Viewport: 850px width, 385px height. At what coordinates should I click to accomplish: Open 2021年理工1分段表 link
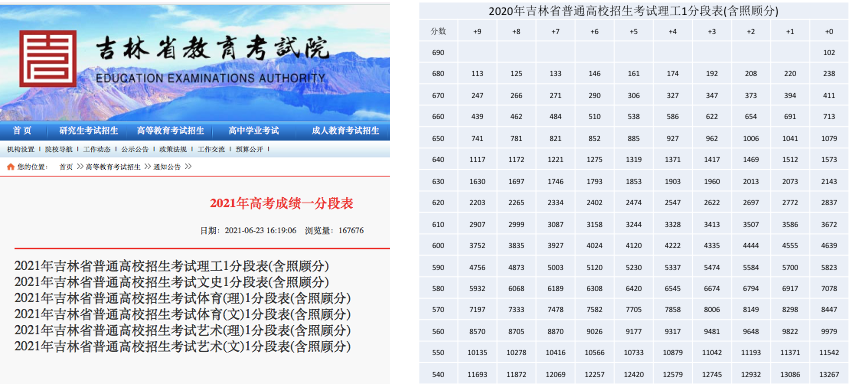pos(171,266)
